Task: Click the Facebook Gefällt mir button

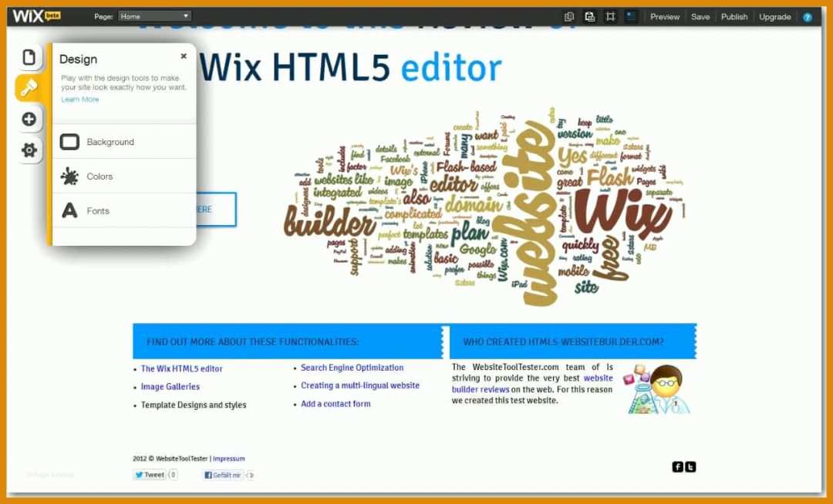Action: point(223,475)
